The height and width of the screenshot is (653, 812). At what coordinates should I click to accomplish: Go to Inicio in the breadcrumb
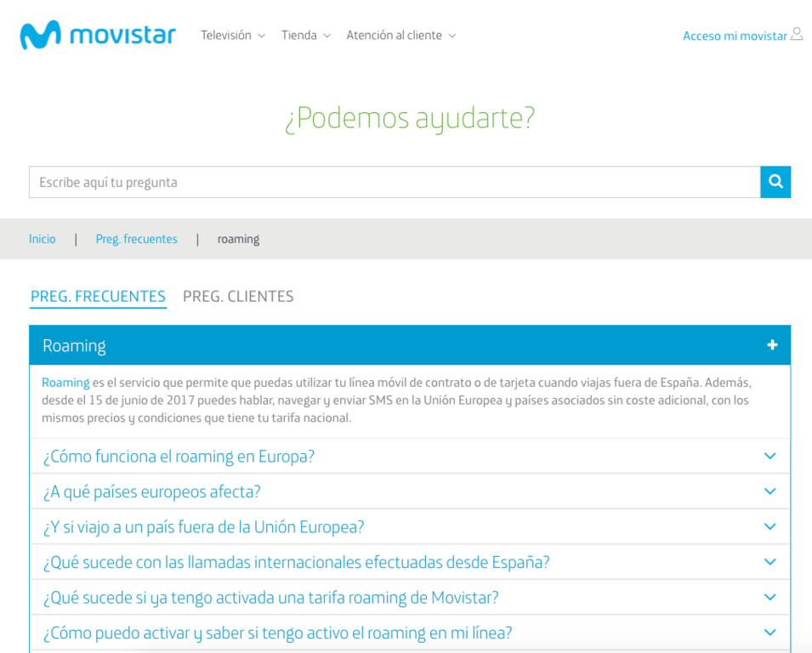click(43, 239)
